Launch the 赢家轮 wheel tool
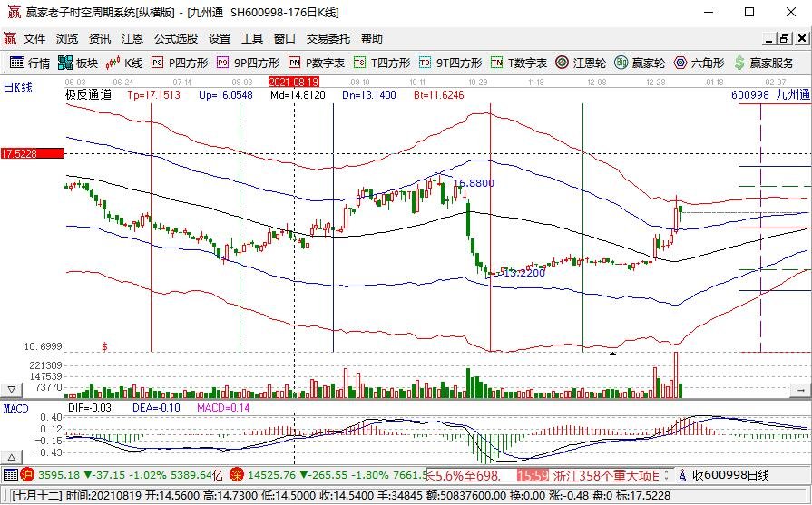 (640, 63)
